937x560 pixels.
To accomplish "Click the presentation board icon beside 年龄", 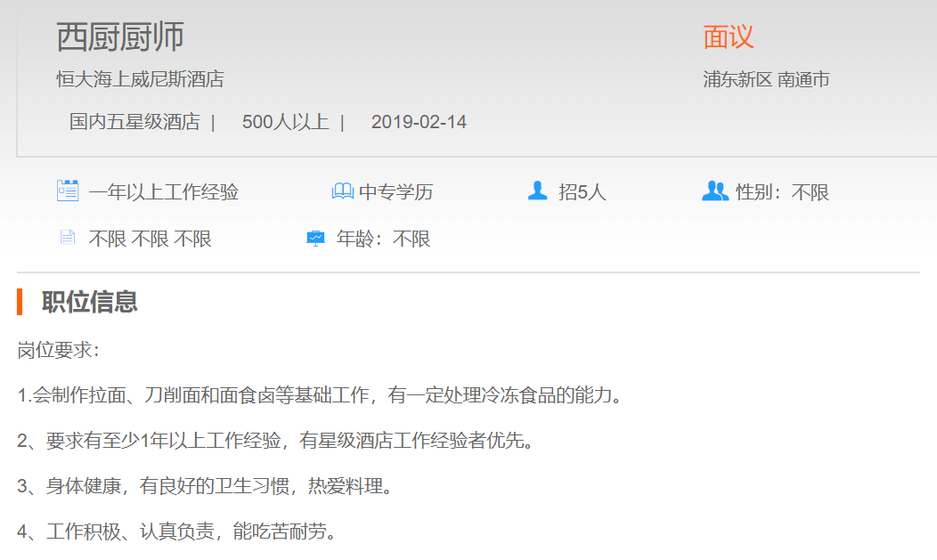I will coord(315,239).
